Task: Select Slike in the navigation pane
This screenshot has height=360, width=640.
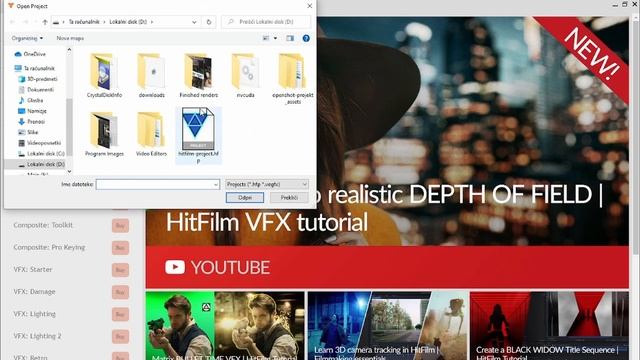Action: click(x=28, y=132)
